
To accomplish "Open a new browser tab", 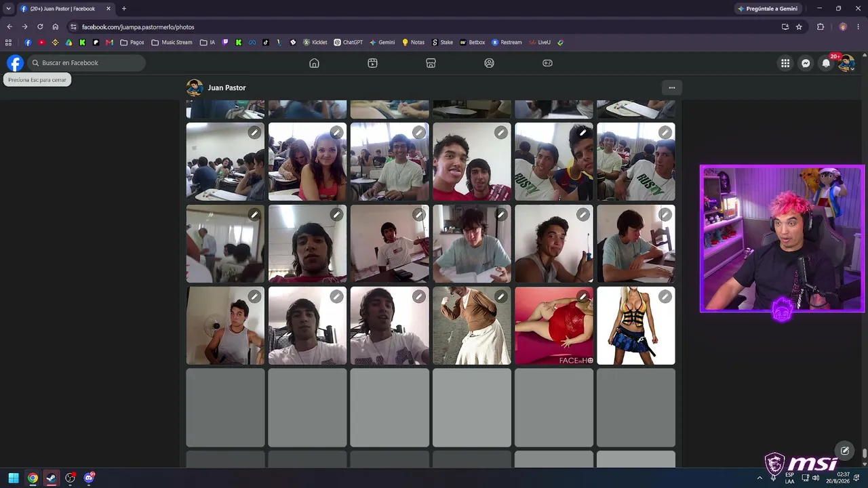I will click(x=123, y=9).
